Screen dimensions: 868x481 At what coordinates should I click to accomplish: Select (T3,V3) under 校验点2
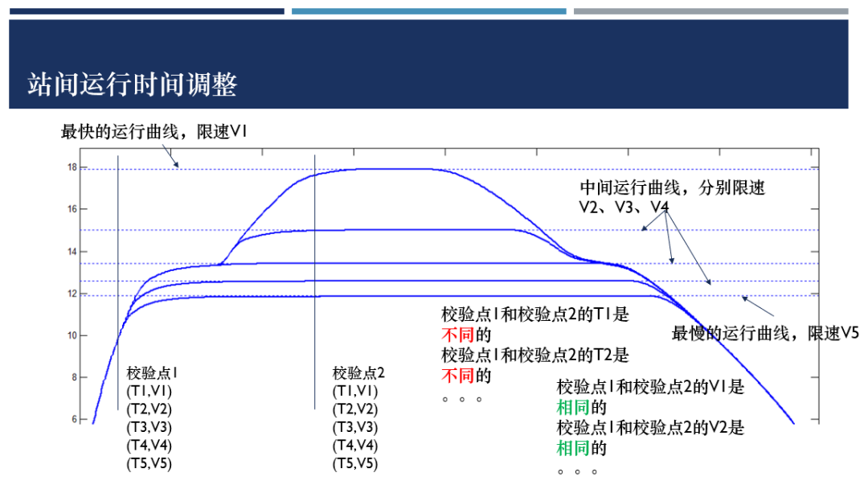355,428
